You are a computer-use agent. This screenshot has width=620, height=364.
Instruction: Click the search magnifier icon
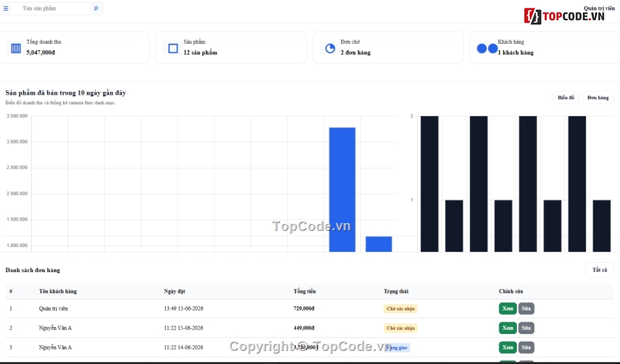tap(96, 8)
